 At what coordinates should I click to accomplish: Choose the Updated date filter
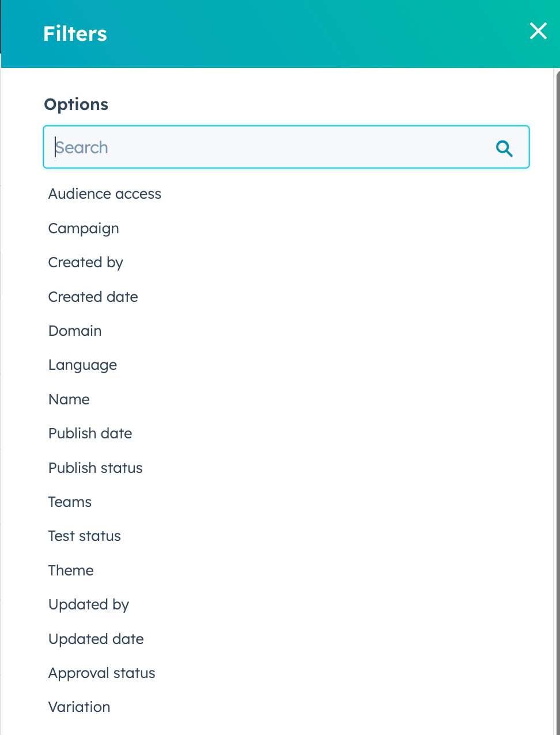96,639
